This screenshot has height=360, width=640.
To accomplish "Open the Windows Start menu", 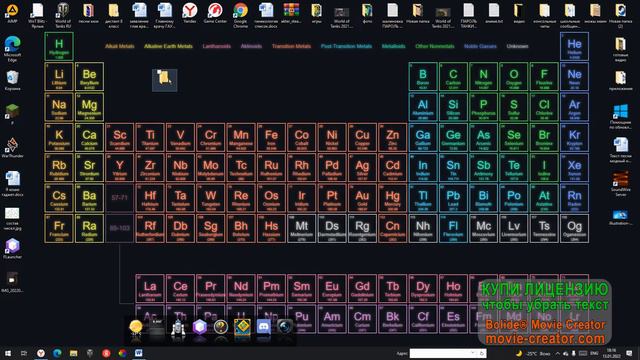I will (x=8, y=353).
